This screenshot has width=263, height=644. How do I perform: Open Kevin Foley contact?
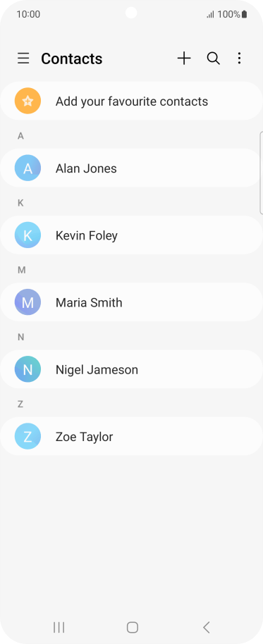[131, 235]
